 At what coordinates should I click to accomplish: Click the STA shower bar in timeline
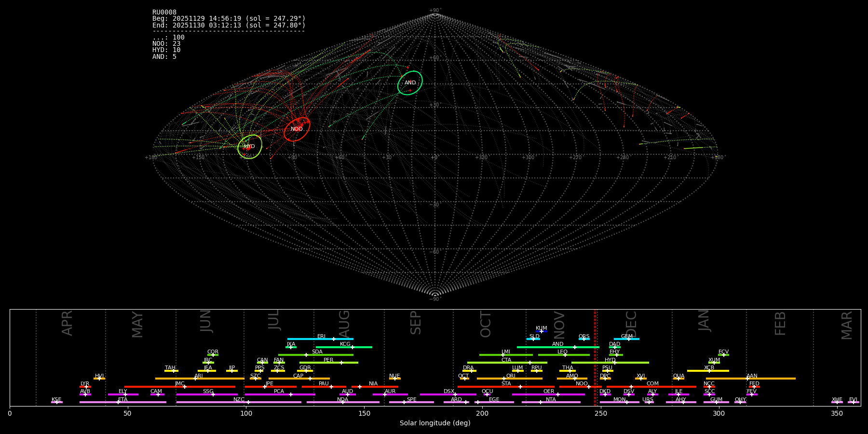506,386
